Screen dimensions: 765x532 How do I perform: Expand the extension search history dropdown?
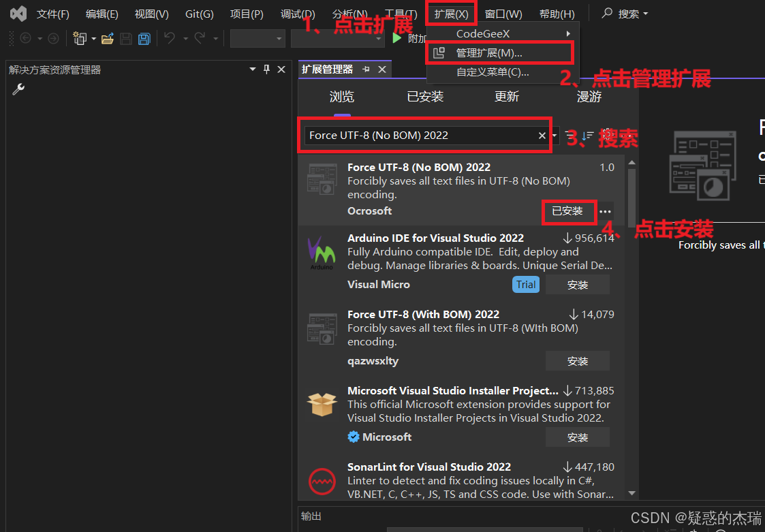555,135
